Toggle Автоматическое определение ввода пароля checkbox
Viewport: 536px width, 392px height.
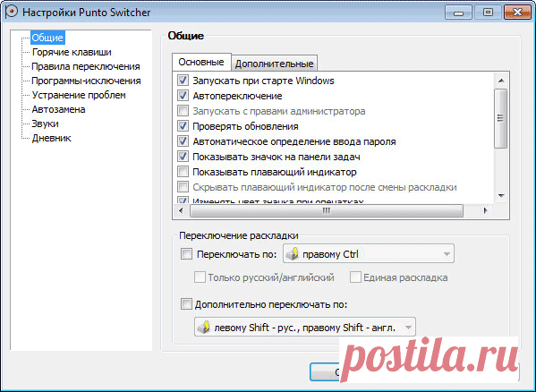coord(183,141)
